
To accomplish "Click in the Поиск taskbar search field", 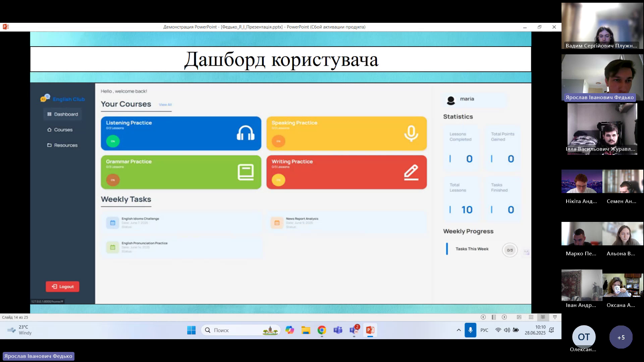I will tap(235, 330).
